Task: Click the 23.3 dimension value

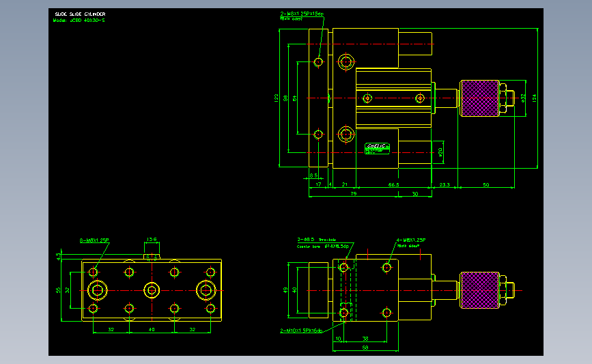Action: (x=445, y=184)
